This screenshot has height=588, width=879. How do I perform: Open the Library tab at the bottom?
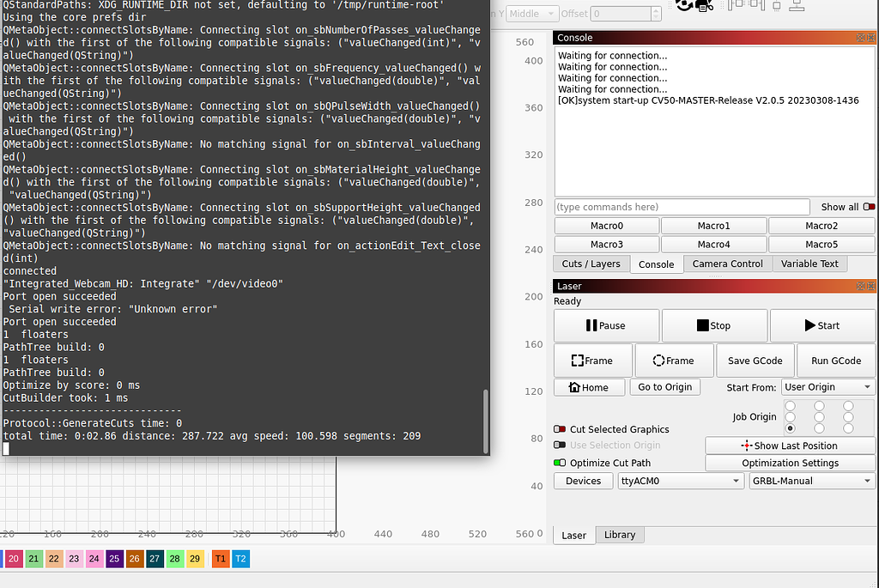point(619,534)
